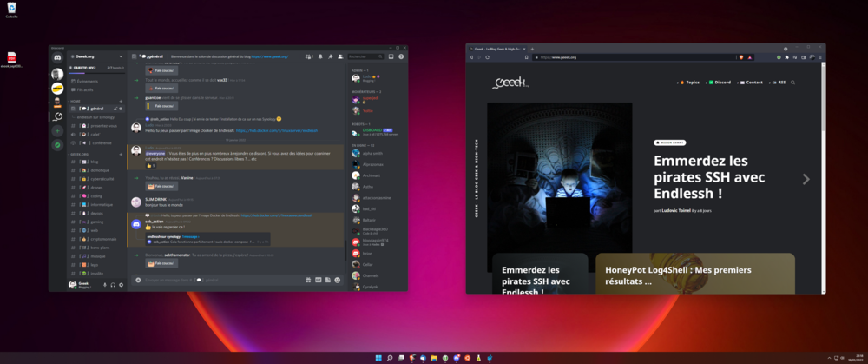Open Blackeagle360 member profile
The image size is (868, 364).
point(377,230)
